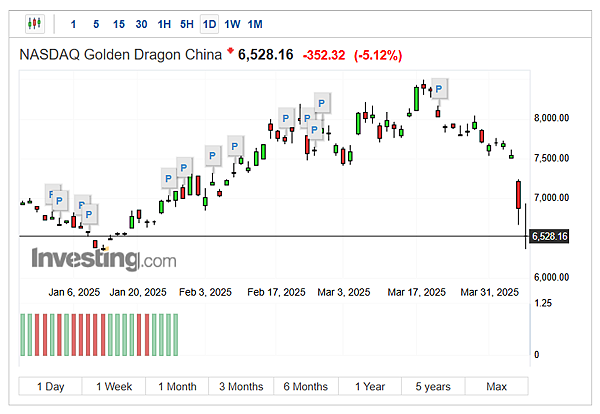Show the 1 Day range
Viewport: 600px width, 414px height.
pyautogui.click(x=51, y=386)
